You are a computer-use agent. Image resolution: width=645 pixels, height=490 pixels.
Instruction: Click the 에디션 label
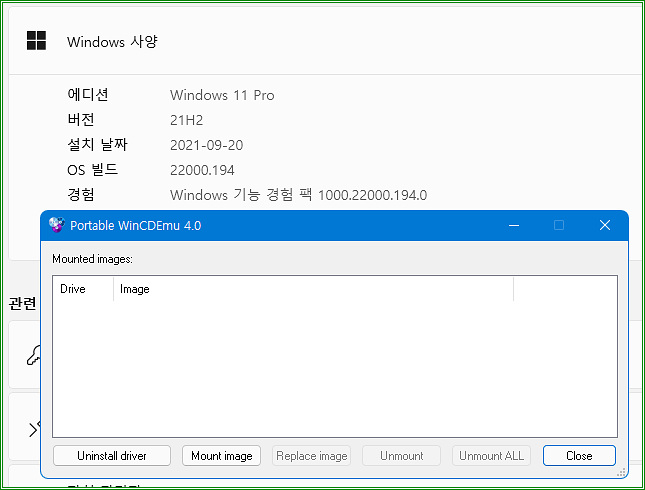(x=88, y=95)
